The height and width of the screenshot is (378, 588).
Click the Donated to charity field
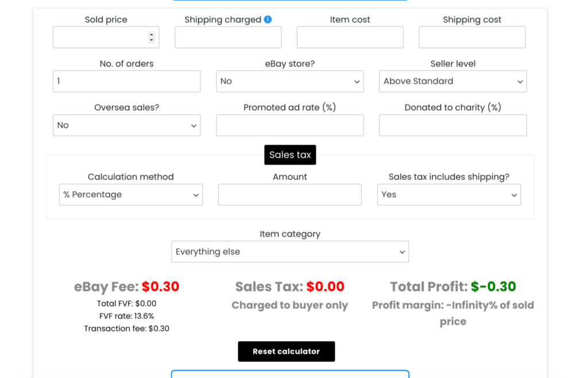pyautogui.click(x=452, y=125)
